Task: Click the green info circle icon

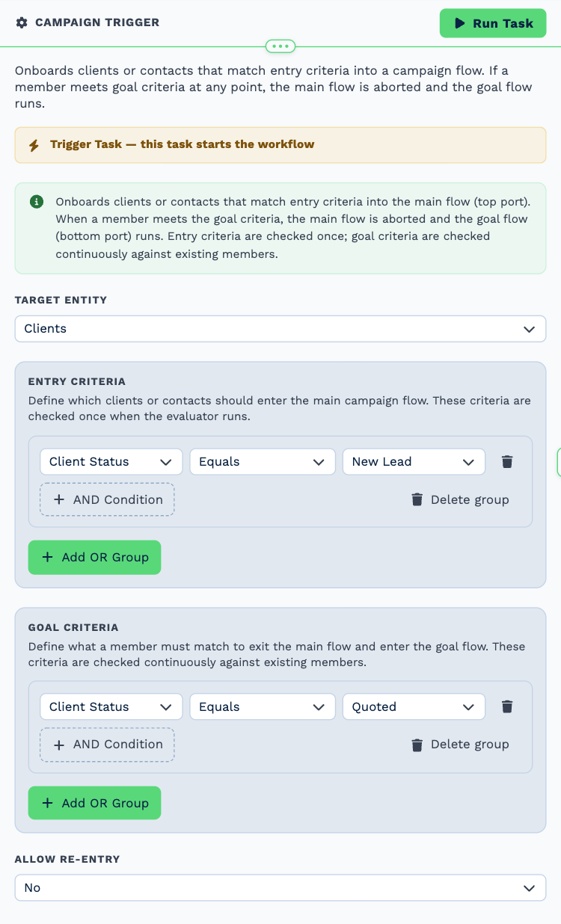Action: [36, 202]
